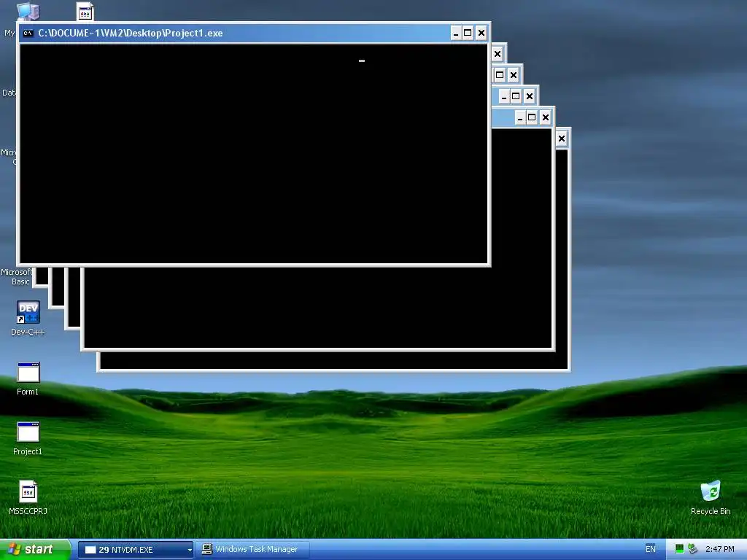Screen dimensions: 747x560
Task: Close the third stacked console window
Action: (x=513, y=75)
